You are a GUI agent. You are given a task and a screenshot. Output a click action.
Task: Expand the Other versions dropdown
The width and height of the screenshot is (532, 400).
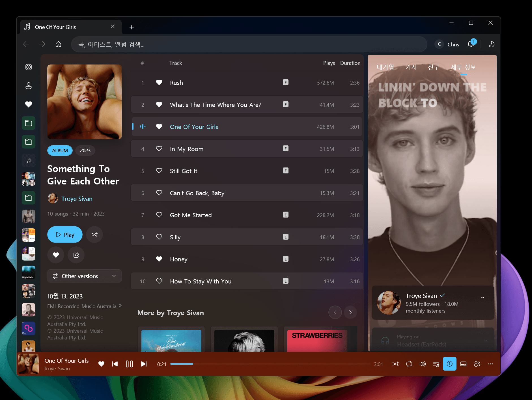[x=84, y=276]
